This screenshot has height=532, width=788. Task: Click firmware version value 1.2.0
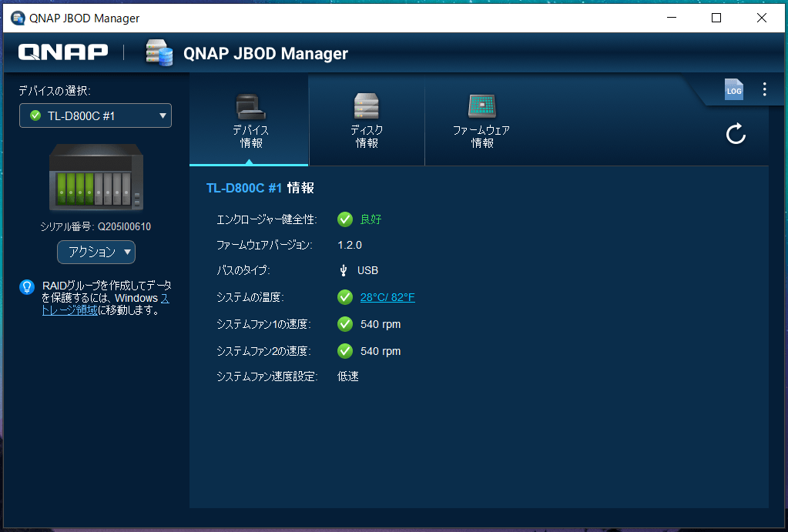coord(350,245)
